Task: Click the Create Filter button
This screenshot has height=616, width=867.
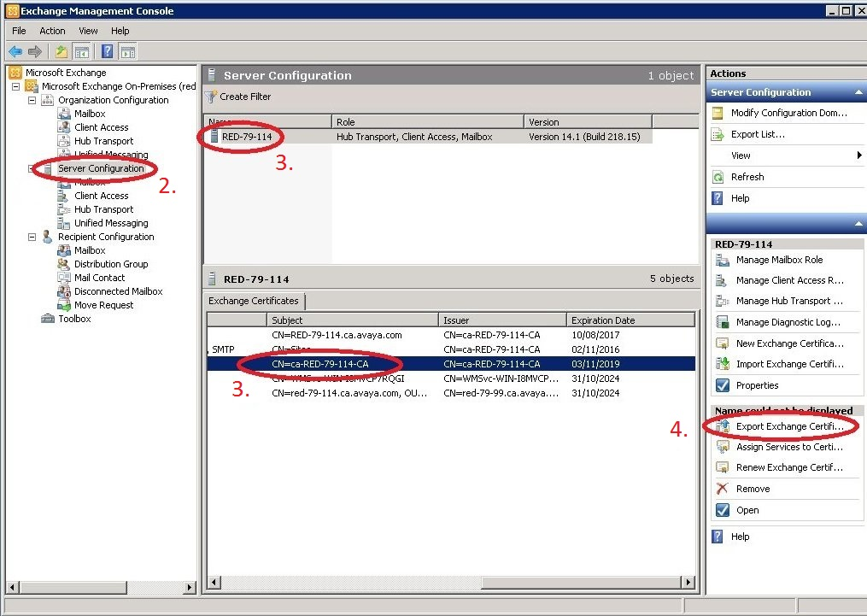Action: (238, 97)
